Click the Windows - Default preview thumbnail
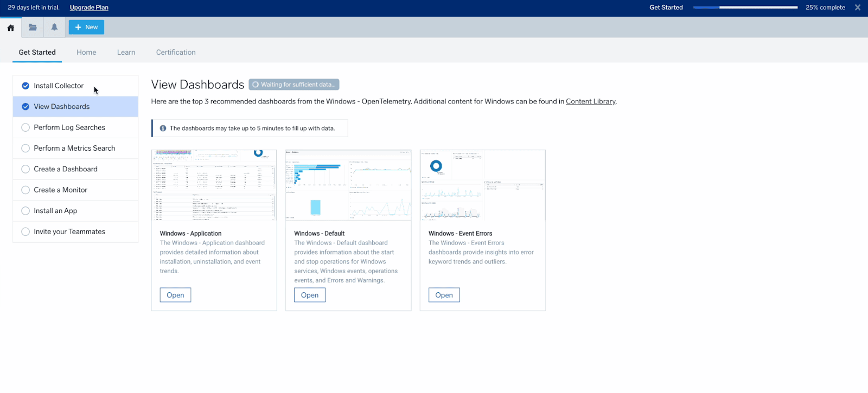Screen dimensions: 868x393 click(348, 185)
